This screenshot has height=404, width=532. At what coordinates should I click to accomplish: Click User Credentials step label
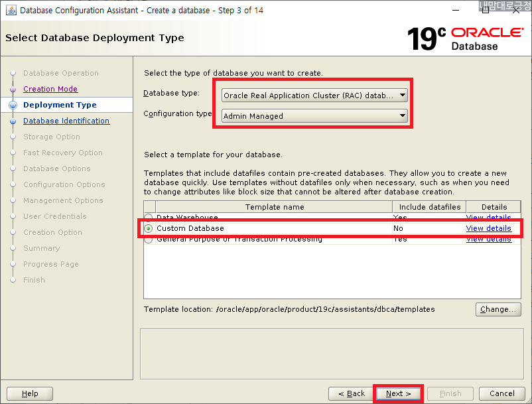[x=54, y=216]
